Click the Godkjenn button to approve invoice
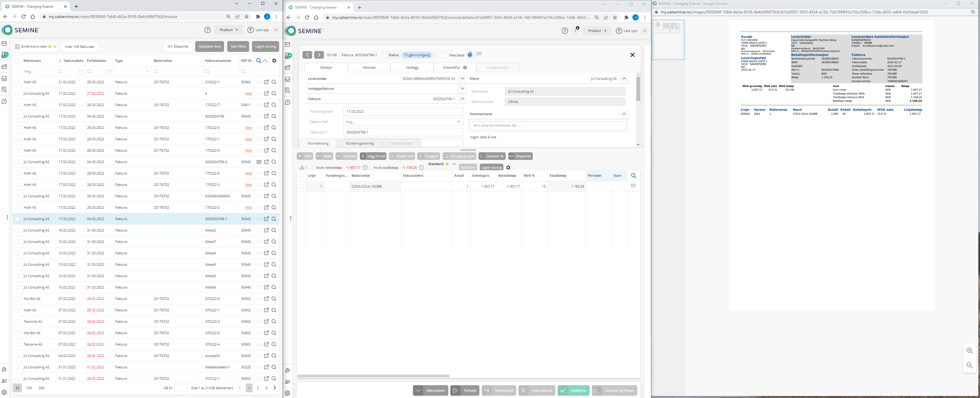 coord(574,391)
